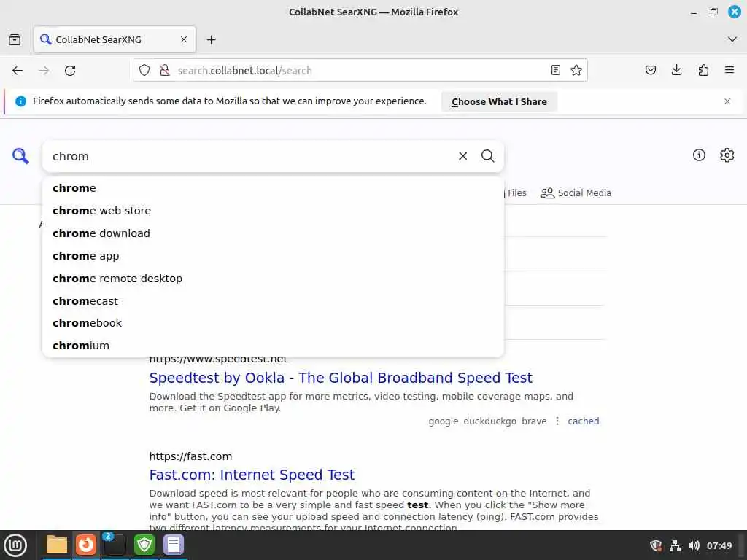Switch to the Social Media category
Viewport: 747px width, 560px height.
pos(576,192)
